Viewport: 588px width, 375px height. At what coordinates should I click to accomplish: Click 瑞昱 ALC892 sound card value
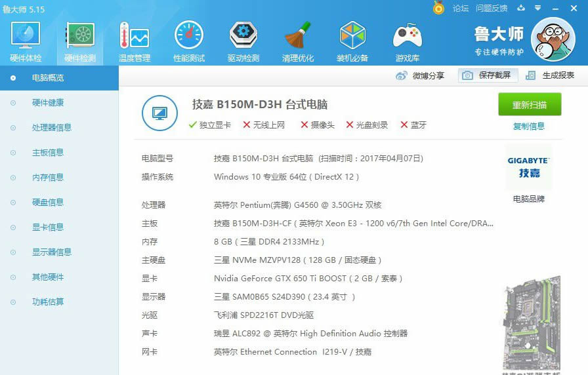tap(310, 334)
